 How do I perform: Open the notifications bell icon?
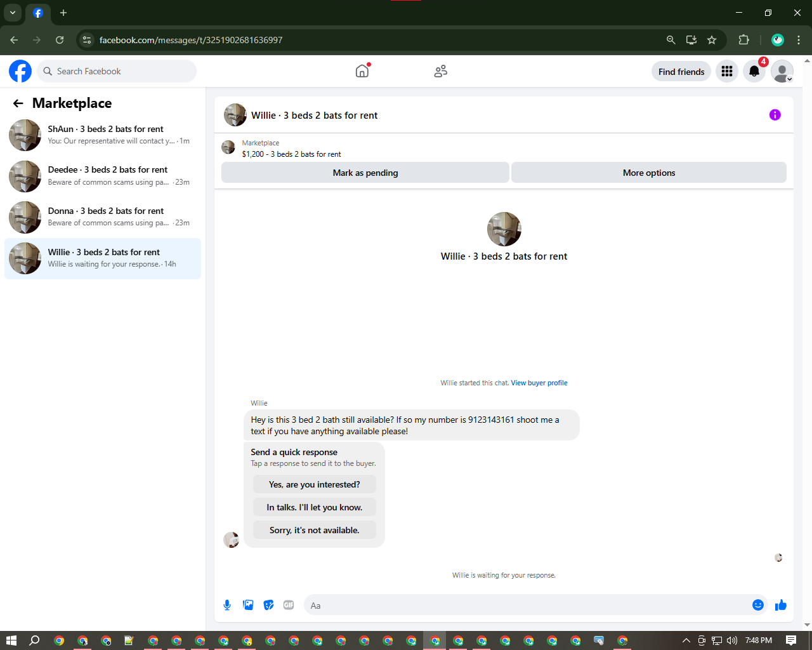[754, 71]
